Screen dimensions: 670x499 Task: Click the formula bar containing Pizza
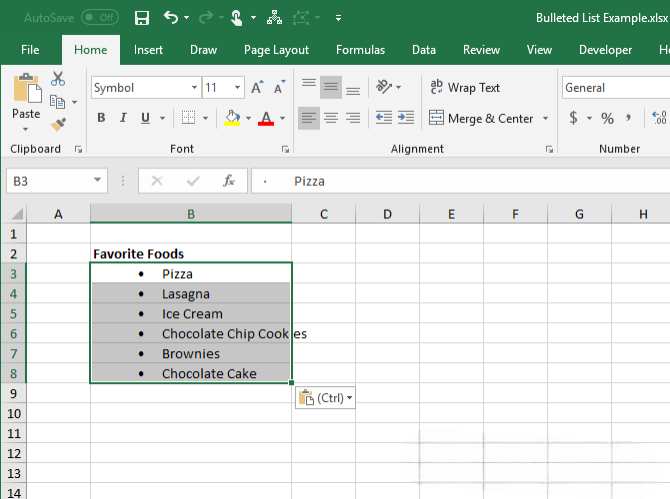click(461, 181)
